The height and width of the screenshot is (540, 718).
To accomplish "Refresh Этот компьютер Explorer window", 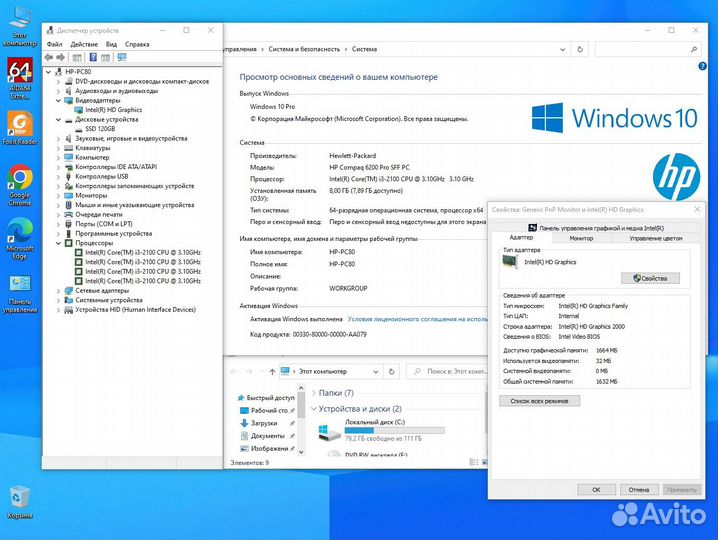I will (x=392, y=371).
